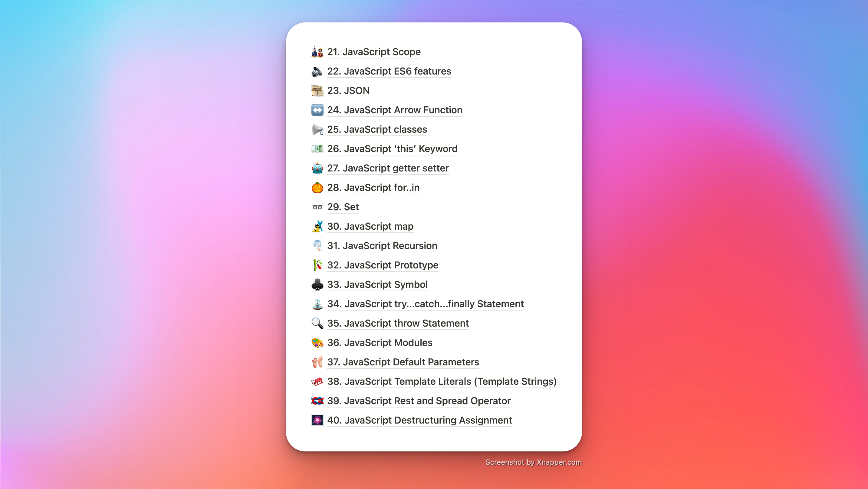The width and height of the screenshot is (868, 489).
Task: Click the film frames icon beside JSON
Action: click(x=317, y=91)
